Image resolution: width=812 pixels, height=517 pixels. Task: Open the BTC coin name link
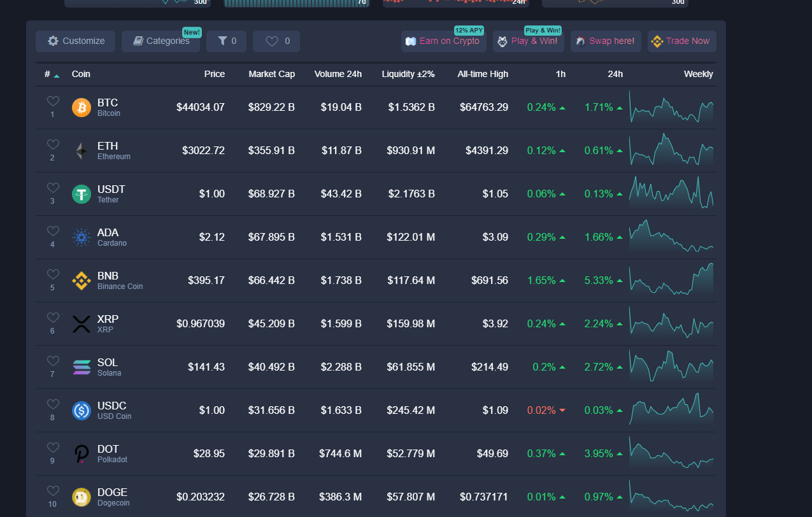coord(108,103)
